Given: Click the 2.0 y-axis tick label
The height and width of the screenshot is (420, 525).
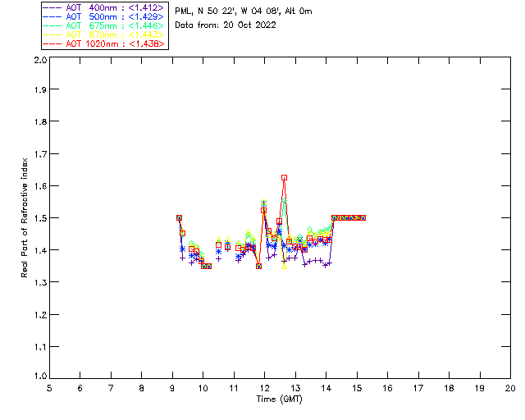Looking at the screenshot, I should [x=40, y=60].
